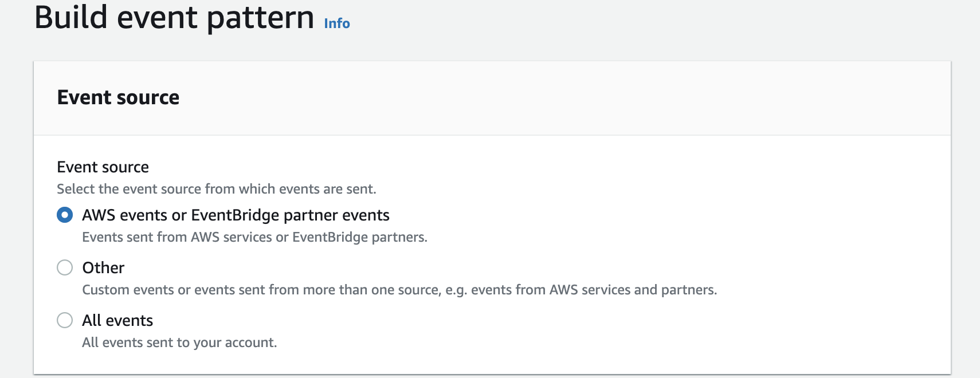
Task: Choose the Other event source radio button
Action: pos(65,267)
